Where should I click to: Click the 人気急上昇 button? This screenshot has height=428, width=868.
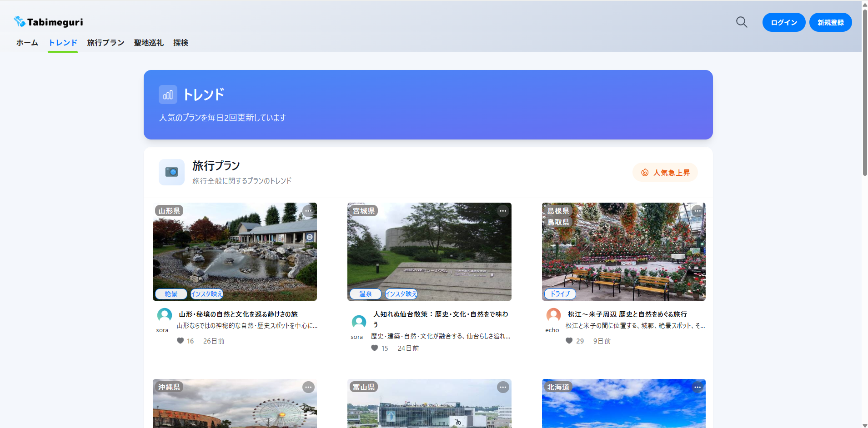665,172
